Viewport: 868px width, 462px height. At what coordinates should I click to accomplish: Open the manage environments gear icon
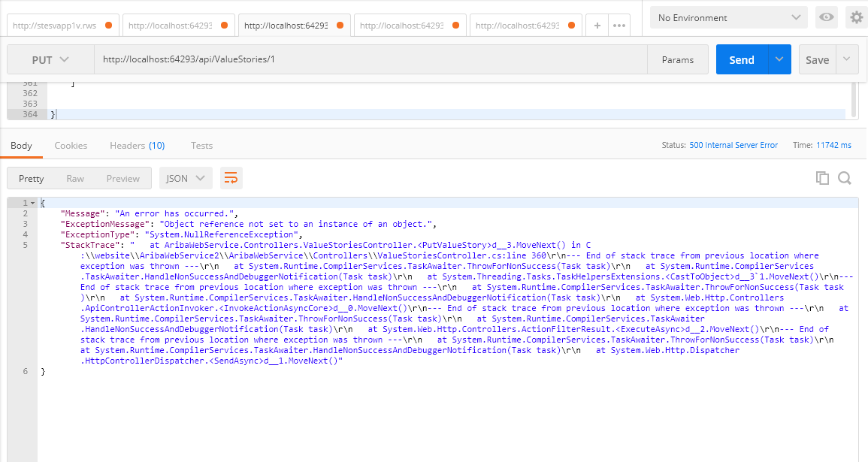point(857,18)
